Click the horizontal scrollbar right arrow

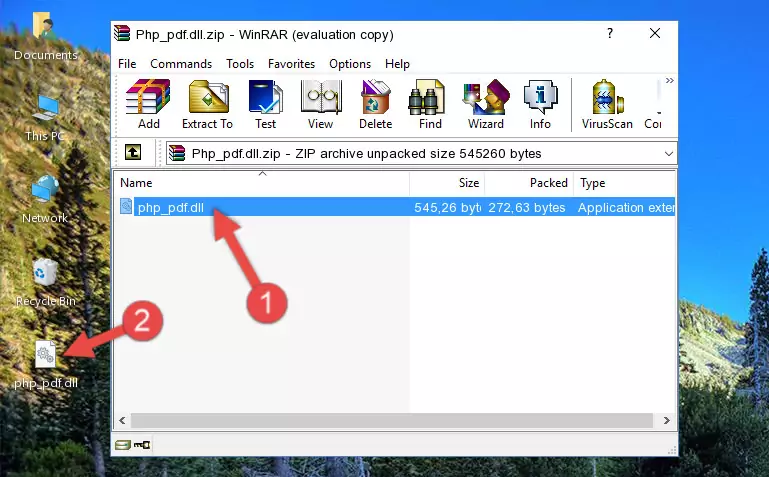tap(666, 420)
